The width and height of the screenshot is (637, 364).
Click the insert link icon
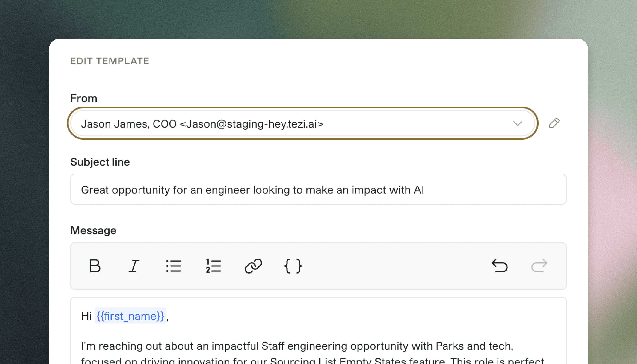coord(253,266)
